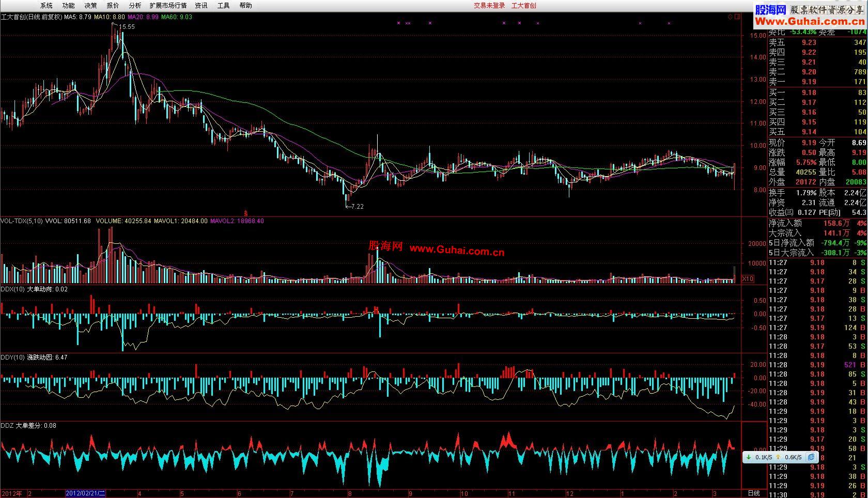Click the MA5: 8.79 indicator label

(78, 17)
